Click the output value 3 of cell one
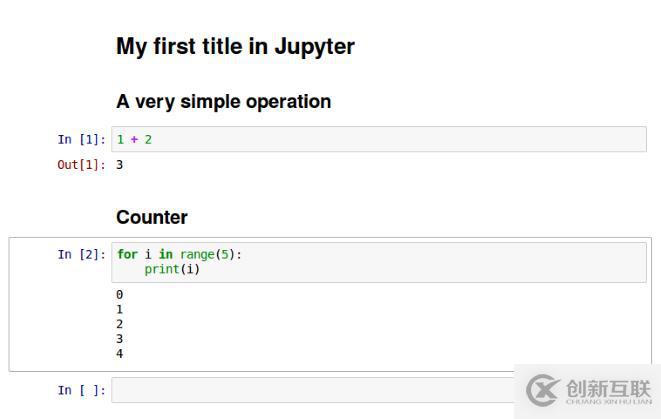This screenshot has height=419, width=661. pyautogui.click(x=120, y=165)
